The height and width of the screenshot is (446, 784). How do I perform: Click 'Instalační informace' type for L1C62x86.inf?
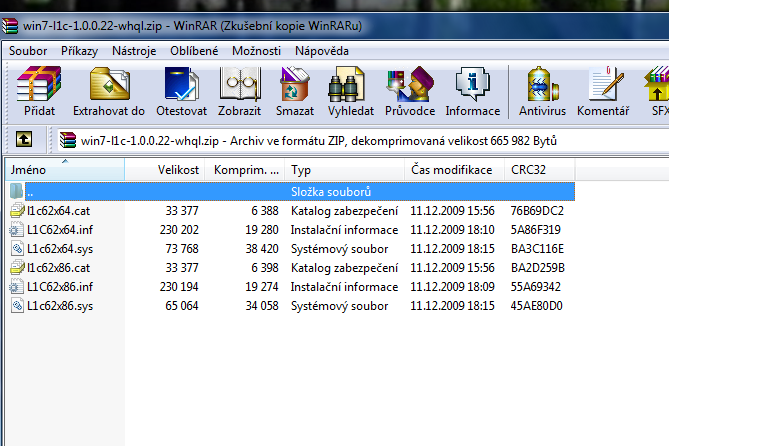pos(344,287)
